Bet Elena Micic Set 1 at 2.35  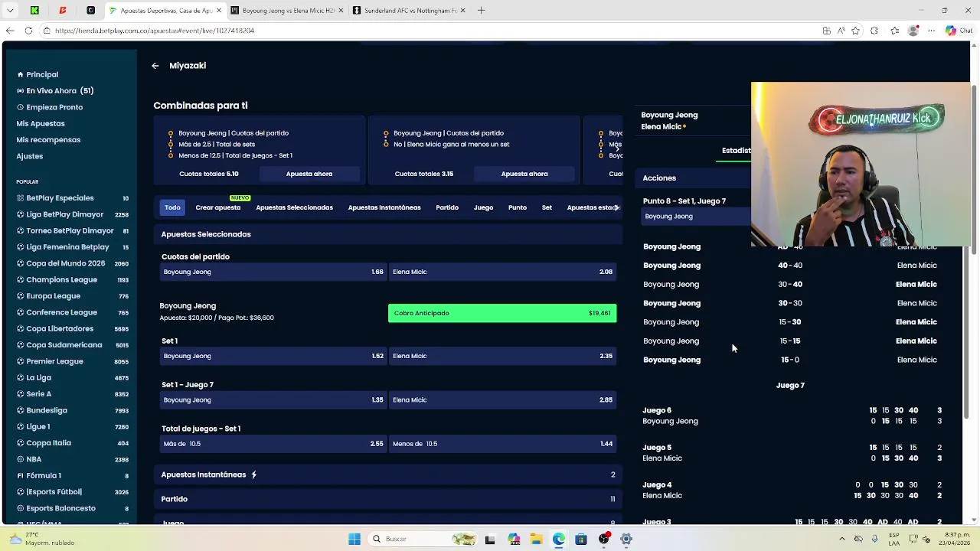point(502,356)
